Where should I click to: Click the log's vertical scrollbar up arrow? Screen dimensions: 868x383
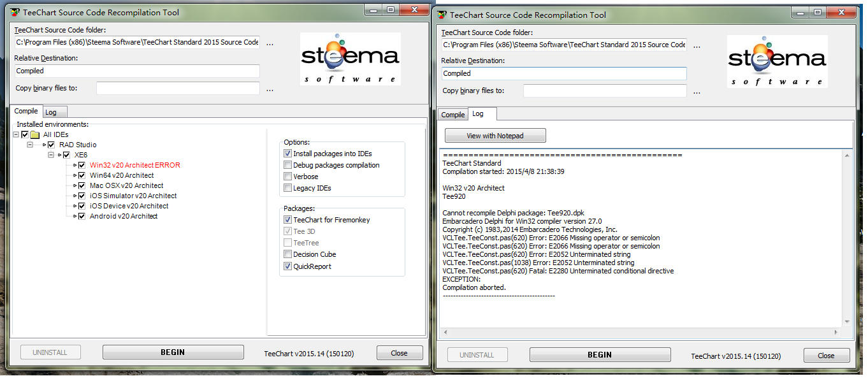[x=847, y=156]
